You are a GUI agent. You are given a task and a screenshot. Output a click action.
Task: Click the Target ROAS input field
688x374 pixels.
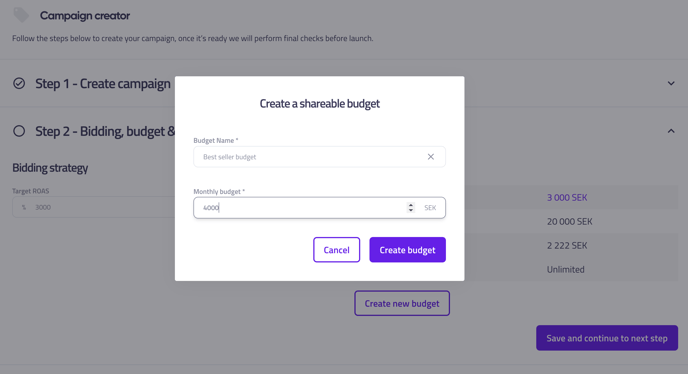click(94, 207)
